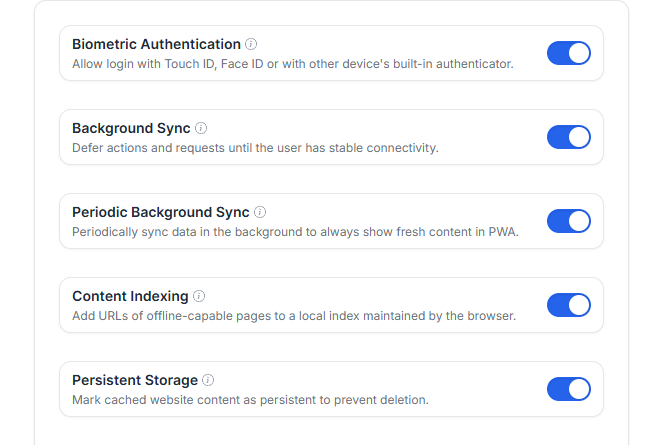Click the 'Mark cached website content' description

pos(250,400)
